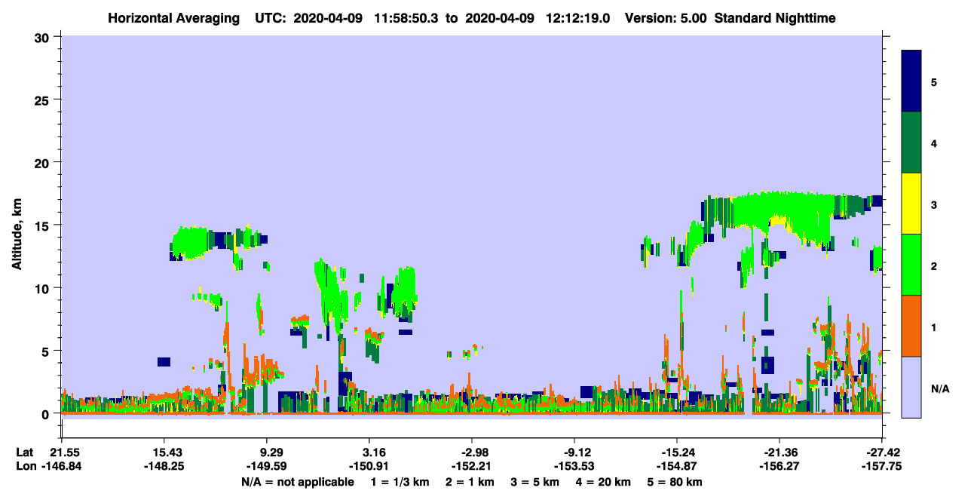Click colorbar label 3
980x503 pixels.
coord(934,204)
